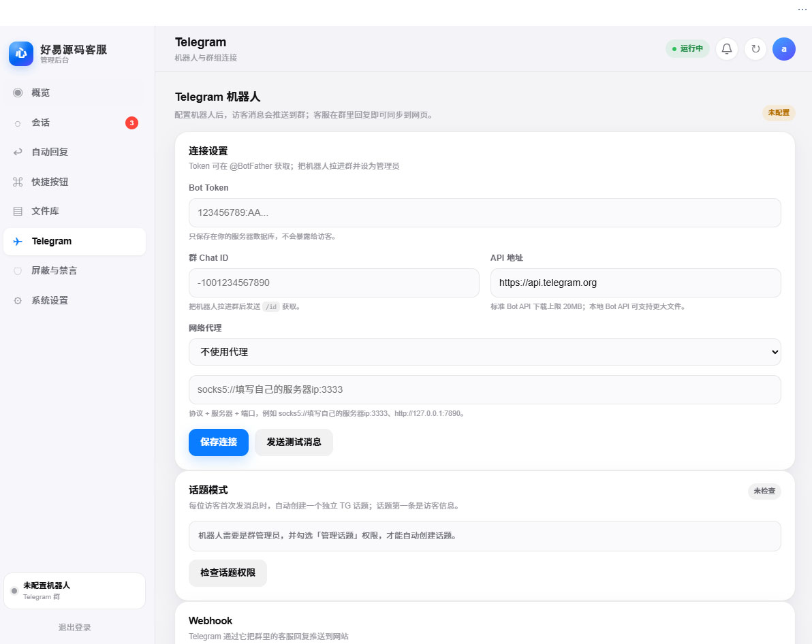Click the Webhook heading
812x644 pixels.
tap(210, 621)
